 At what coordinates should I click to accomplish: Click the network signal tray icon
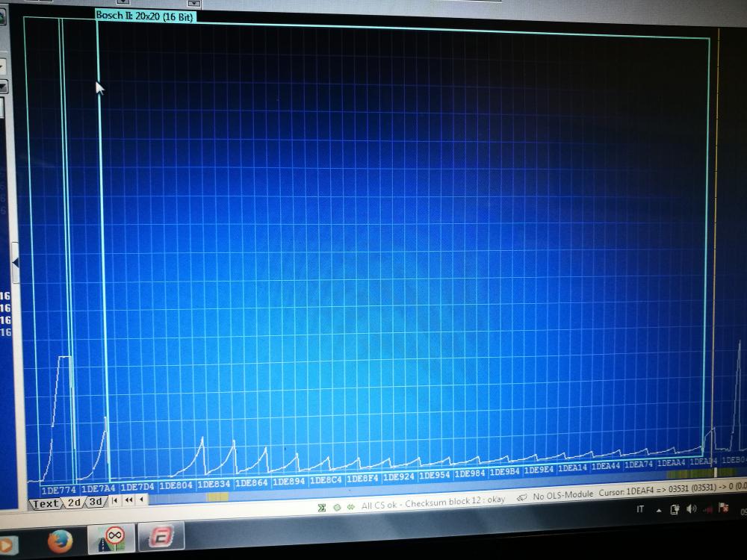[x=707, y=508]
